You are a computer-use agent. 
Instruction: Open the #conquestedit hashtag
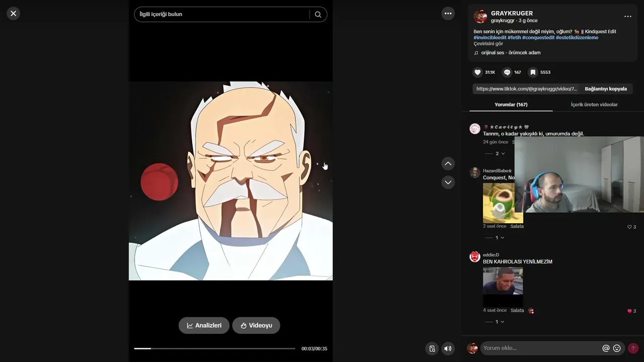click(x=538, y=38)
